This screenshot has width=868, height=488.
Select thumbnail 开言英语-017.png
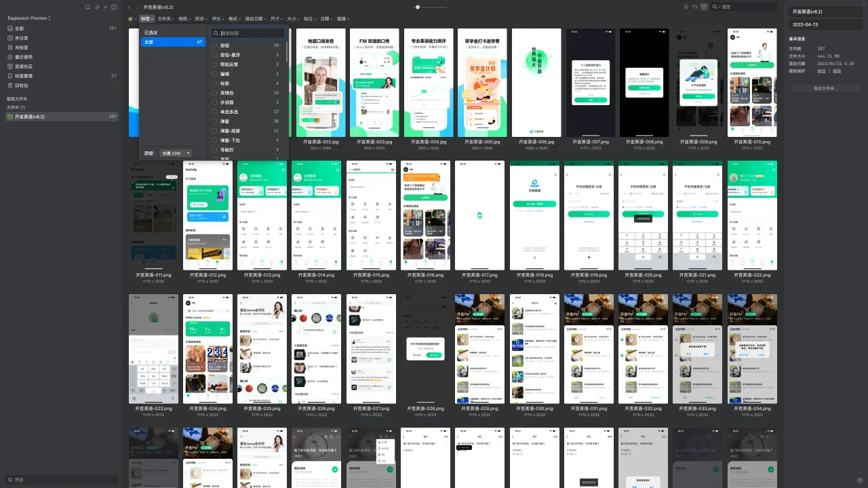[480, 216]
